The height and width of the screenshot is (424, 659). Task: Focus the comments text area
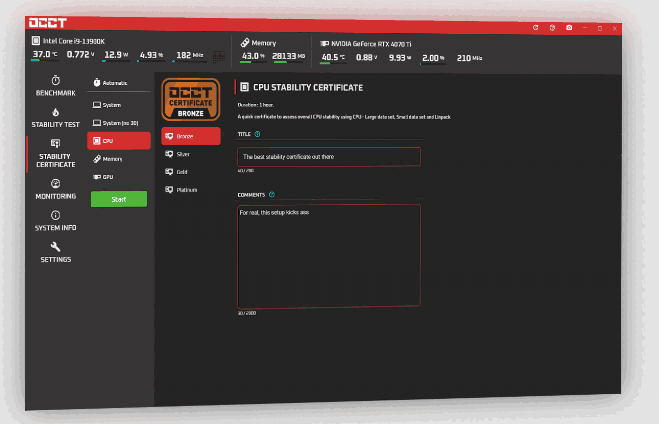[329, 256]
